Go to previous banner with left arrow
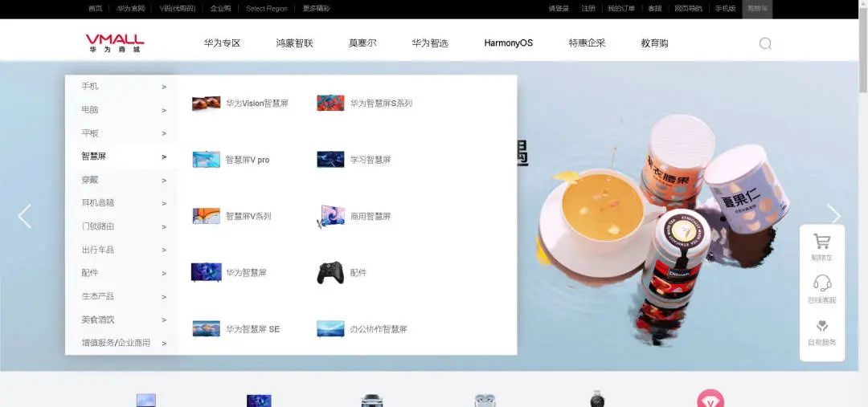The image size is (868, 407). tap(24, 216)
